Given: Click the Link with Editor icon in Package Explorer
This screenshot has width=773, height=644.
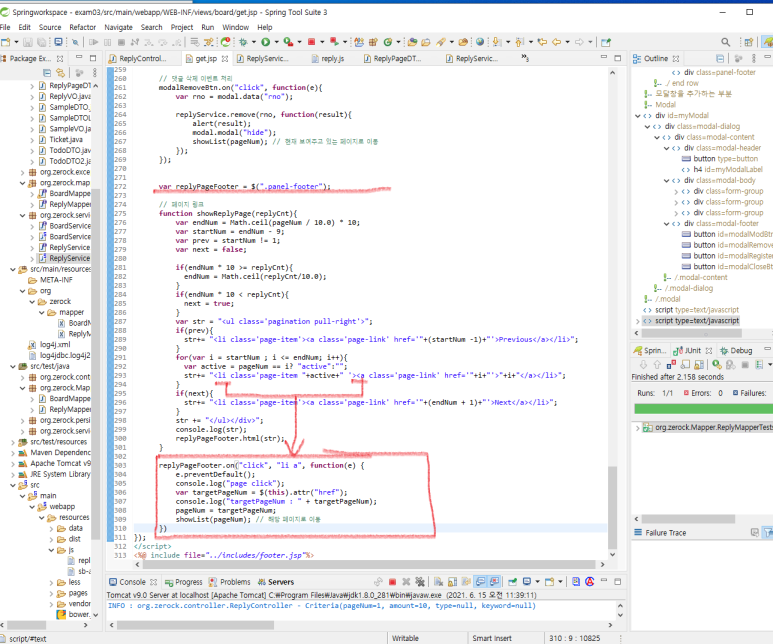Looking at the screenshot, I should click(x=60, y=73).
